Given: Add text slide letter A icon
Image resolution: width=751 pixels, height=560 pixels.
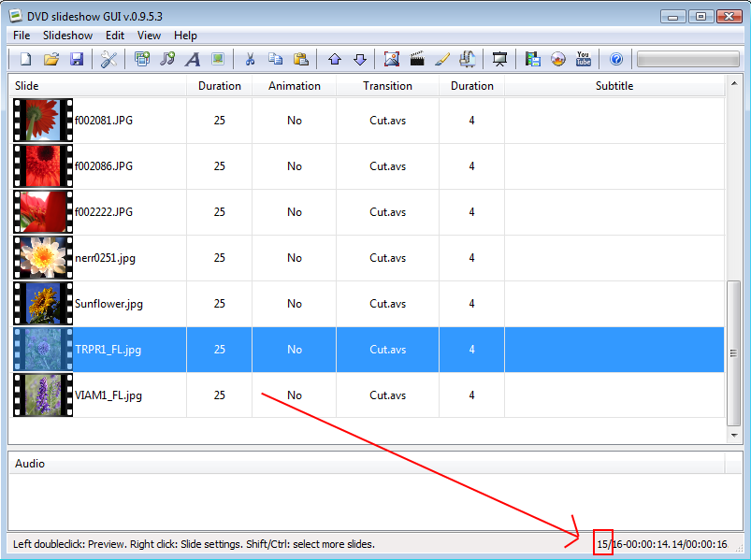Looking at the screenshot, I should point(193,59).
